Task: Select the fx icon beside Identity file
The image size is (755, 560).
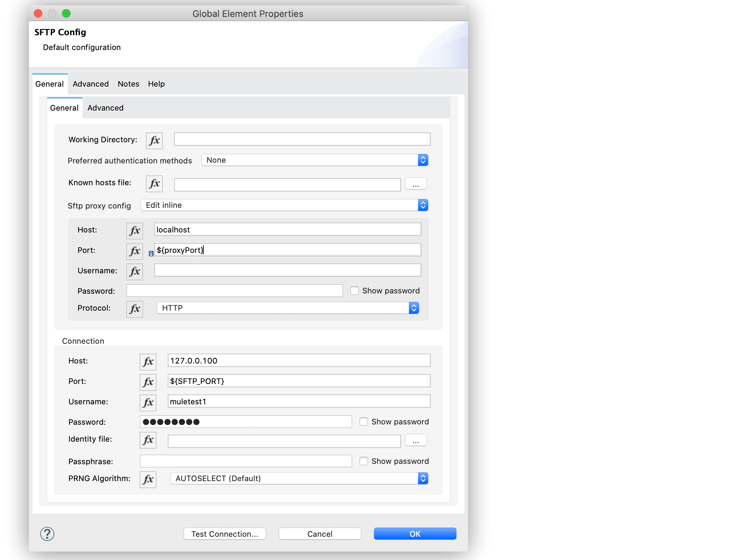Action: click(148, 440)
